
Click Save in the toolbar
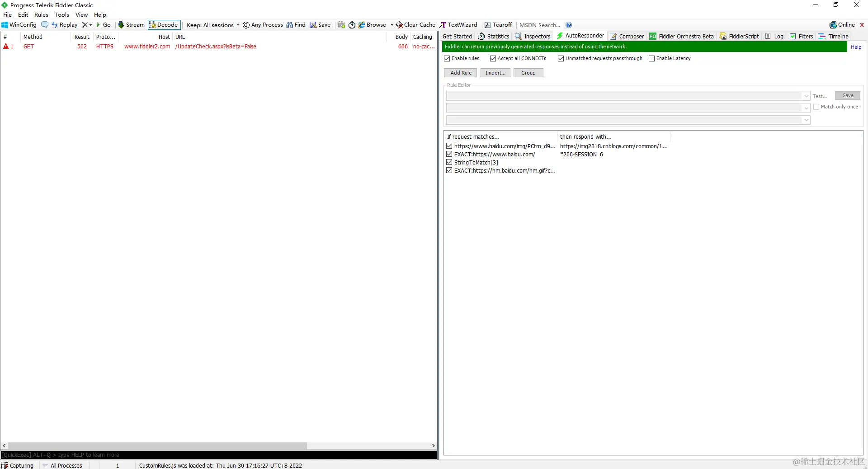tap(320, 25)
